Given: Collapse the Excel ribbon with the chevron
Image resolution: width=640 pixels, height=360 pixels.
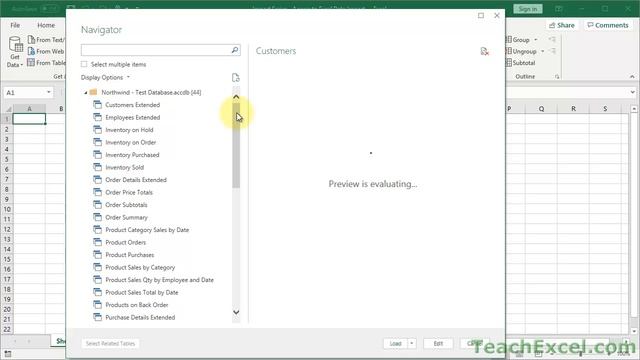Looking at the screenshot, I should click(632, 76).
